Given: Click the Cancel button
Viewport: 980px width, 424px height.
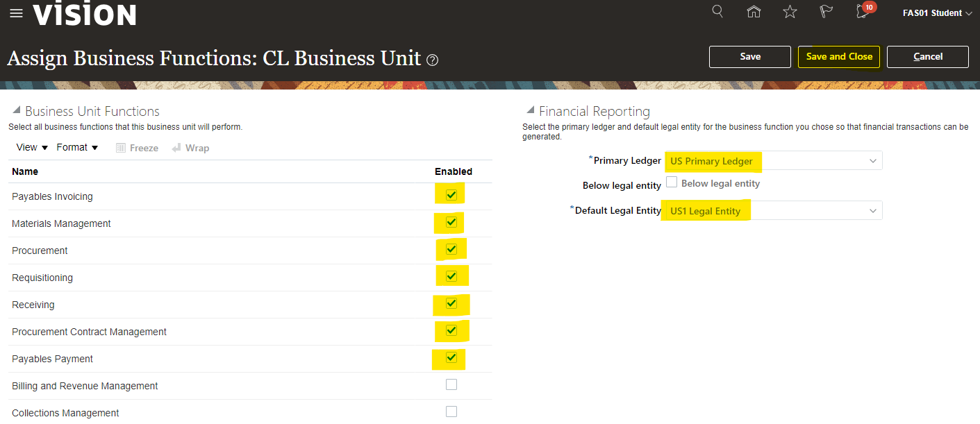Looking at the screenshot, I should tap(927, 57).
